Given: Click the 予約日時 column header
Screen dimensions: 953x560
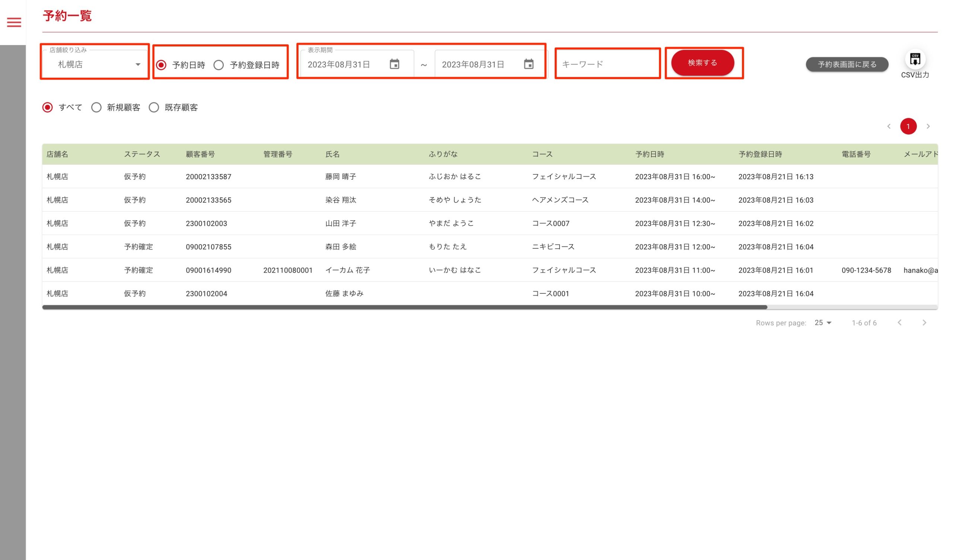Looking at the screenshot, I should (649, 154).
